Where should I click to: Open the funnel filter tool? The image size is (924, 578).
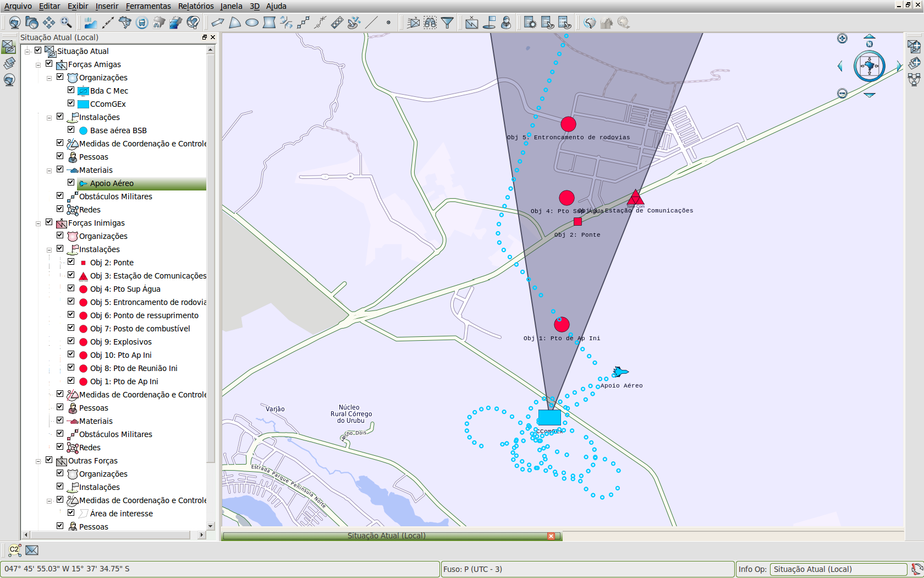pos(448,23)
